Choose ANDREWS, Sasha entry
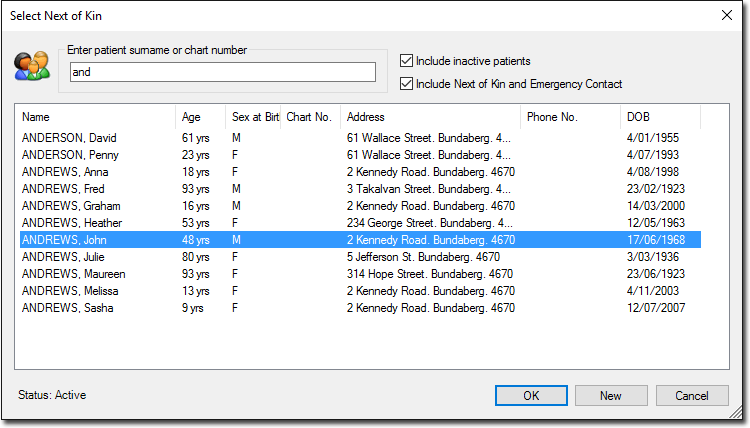 pyautogui.click(x=360, y=308)
